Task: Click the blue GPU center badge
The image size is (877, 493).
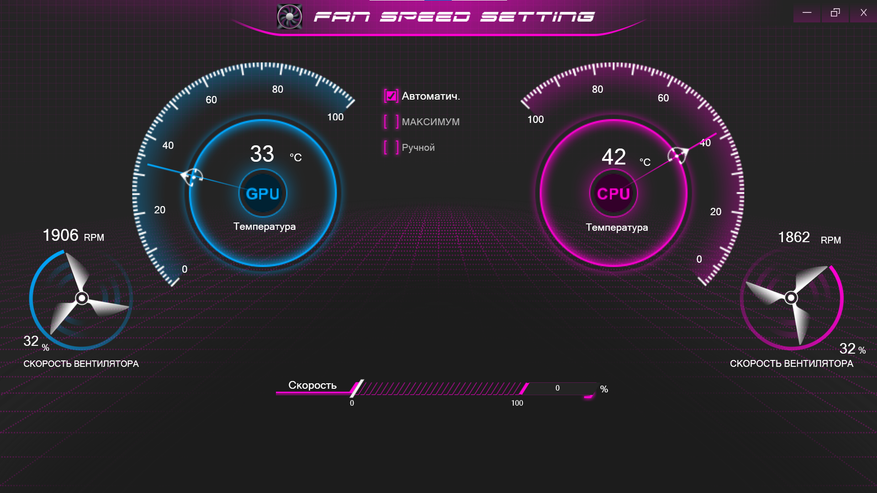Action: 262,194
